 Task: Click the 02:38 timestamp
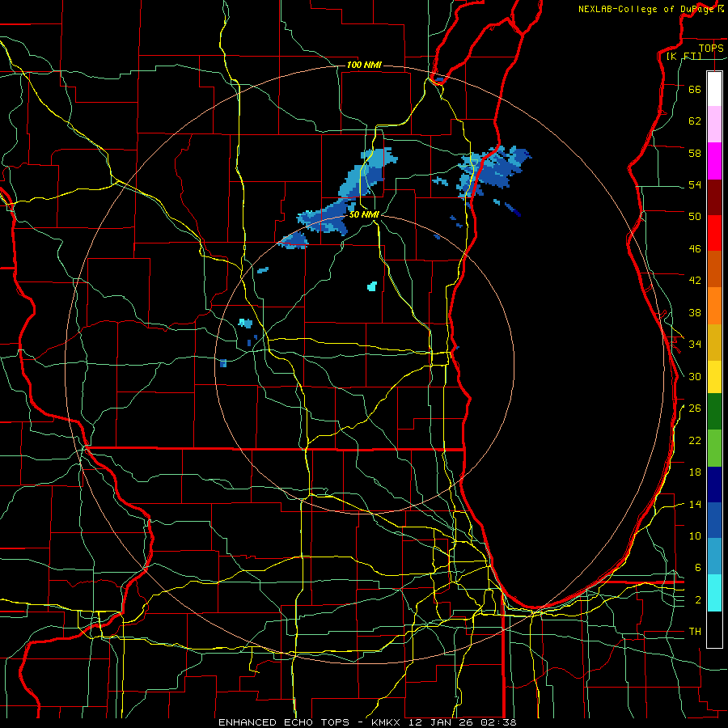point(500,722)
